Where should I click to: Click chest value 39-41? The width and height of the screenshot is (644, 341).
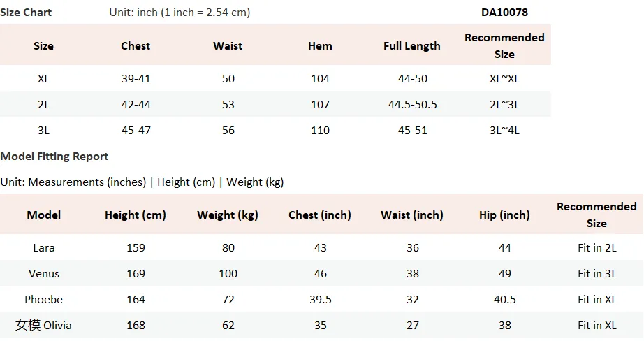click(136, 78)
